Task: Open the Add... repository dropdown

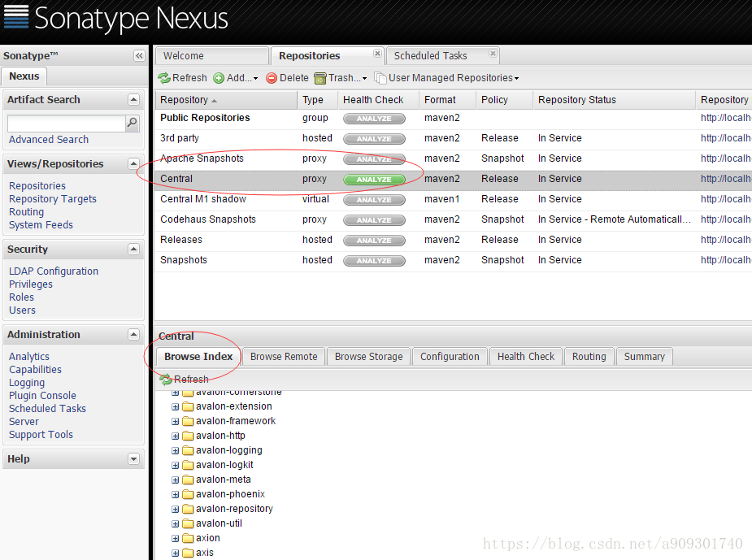Action: pos(236,78)
